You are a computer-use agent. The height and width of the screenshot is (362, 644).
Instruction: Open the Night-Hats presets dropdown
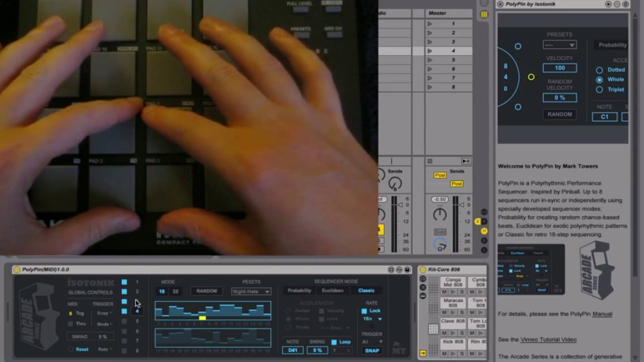tap(251, 291)
